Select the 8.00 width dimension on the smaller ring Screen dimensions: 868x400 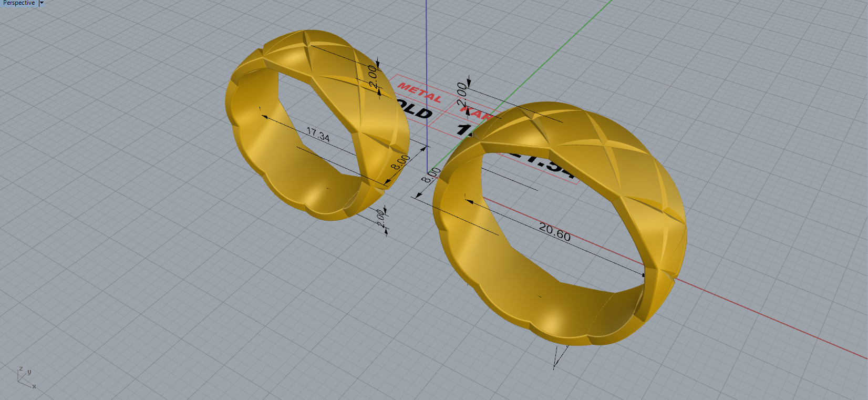tap(400, 162)
